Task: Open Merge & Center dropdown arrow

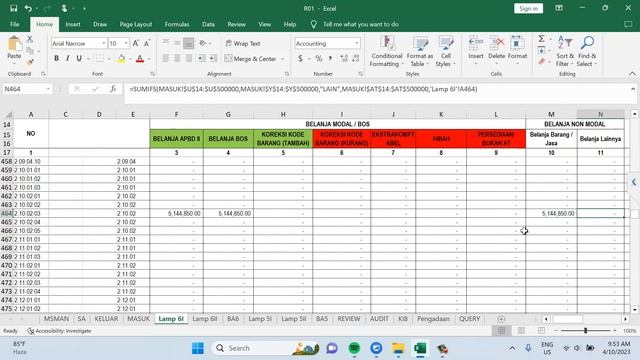Action: pos(282,59)
